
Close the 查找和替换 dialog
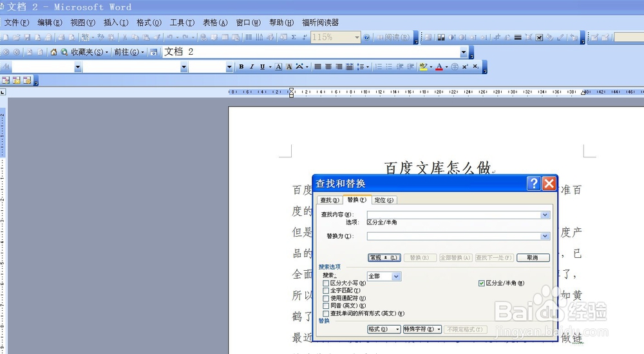pyautogui.click(x=549, y=183)
